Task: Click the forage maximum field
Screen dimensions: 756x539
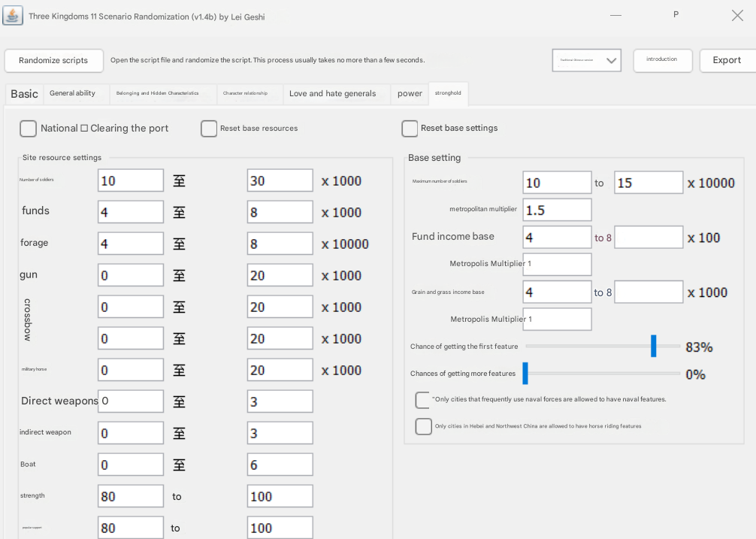Action: 280,244
